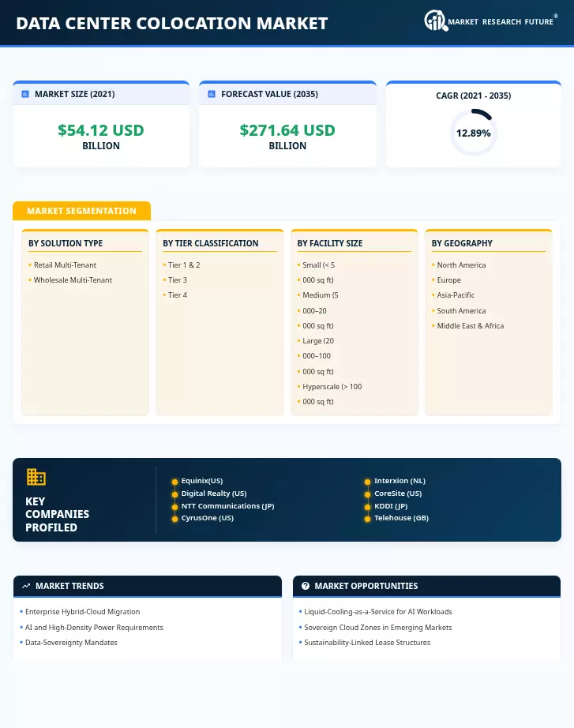This screenshot has width=574, height=728.
Task: Select Europe in geography list
Action: (448, 280)
